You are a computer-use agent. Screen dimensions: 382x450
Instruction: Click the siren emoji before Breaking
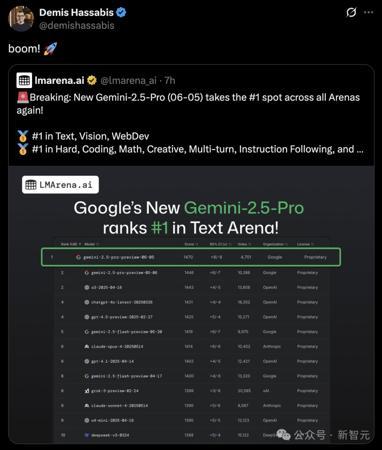pyautogui.click(x=23, y=97)
